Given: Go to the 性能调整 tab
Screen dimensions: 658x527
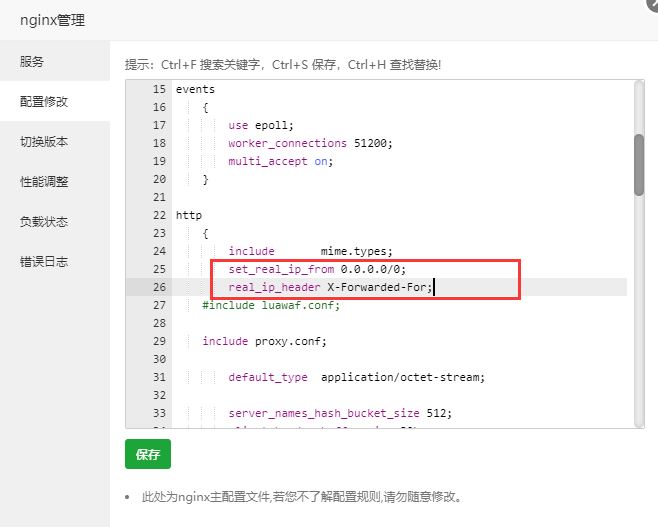Looking at the screenshot, I should click(x=44, y=182).
